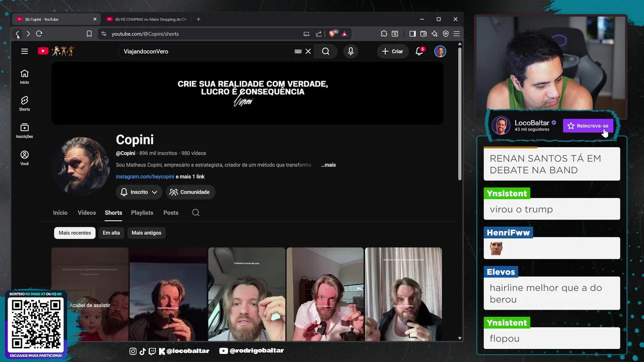Screen dimensions: 644x362
Task: Open the 'Acabei de assistir' short thumbnail
Action: click(90, 294)
